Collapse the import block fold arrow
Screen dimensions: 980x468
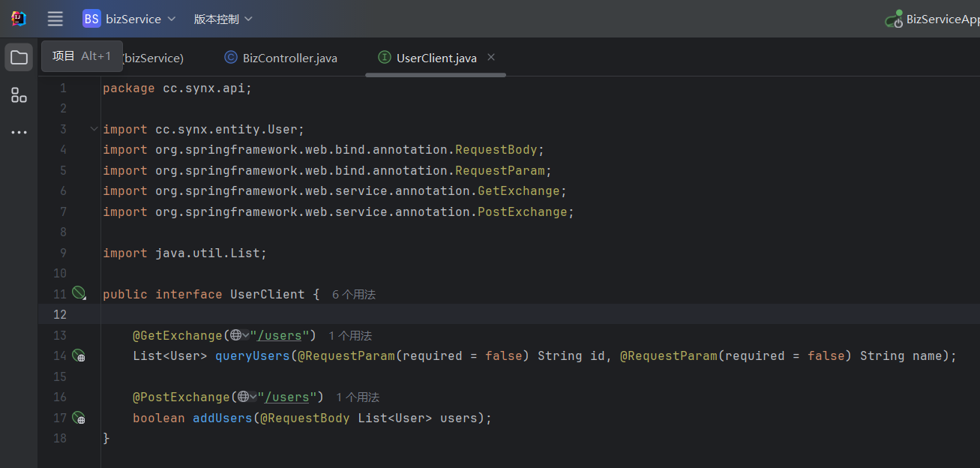[x=94, y=129]
